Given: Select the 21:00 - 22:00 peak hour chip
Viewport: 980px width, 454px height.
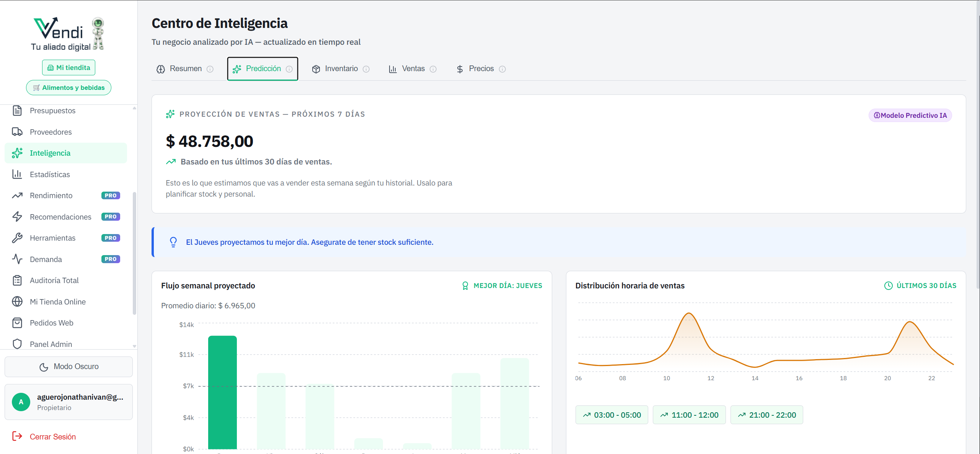Looking at the screenshot, I should point(766,415).
